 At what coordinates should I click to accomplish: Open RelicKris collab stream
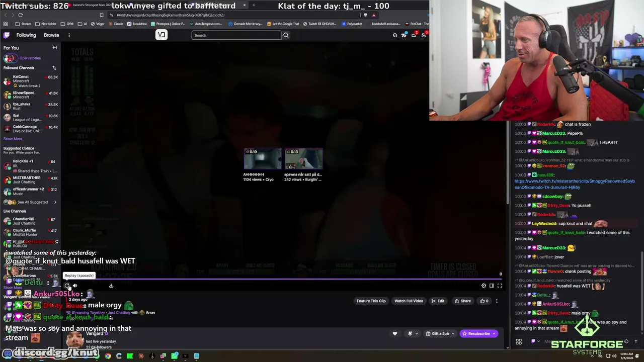pos(30,166)
